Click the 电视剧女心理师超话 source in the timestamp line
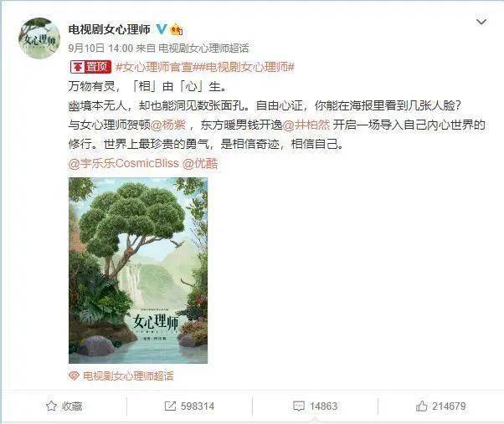The width and height of the screenshot is (504, 424). click(203, 49)
